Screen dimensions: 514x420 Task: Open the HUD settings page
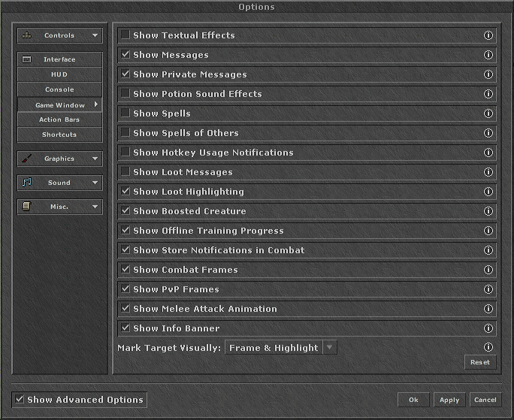coord(59,74)
